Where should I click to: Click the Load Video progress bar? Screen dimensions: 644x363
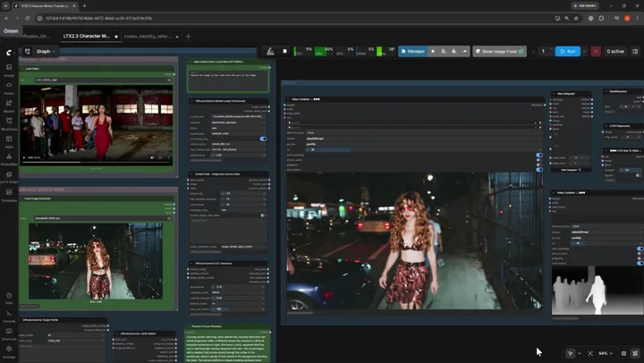(x=96, y=162)
